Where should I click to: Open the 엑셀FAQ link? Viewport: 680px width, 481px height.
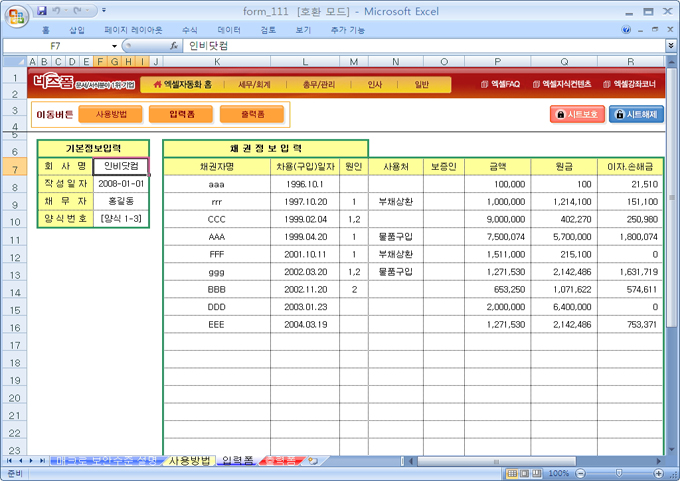(x=499, y=85)
